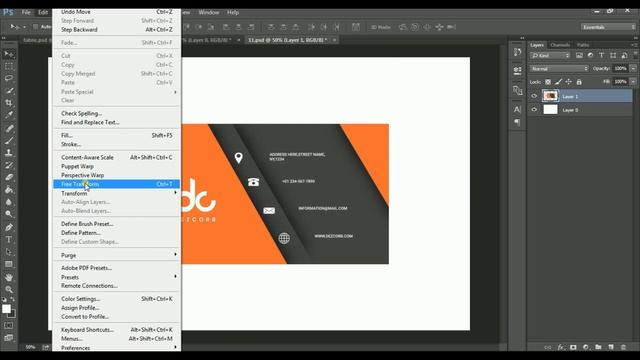Viewport: 640px width, 360px height.
Task: Choose Free Transform from Edit menu
Action: (x=117, y=184)
